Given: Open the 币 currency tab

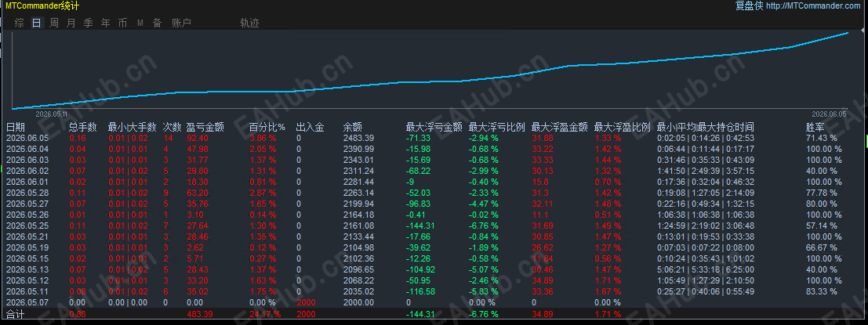Looking at the screenshot, I should [122, 23].
